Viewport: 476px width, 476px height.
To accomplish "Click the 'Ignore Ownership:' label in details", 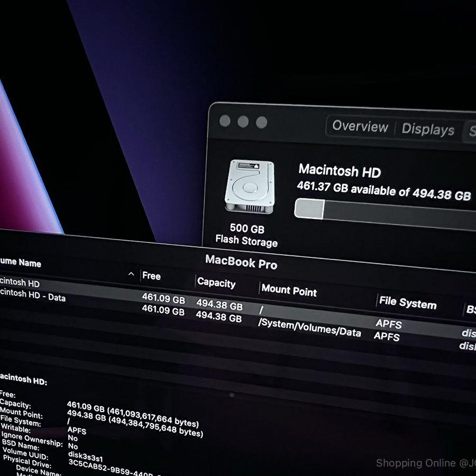I will [32, 440].
